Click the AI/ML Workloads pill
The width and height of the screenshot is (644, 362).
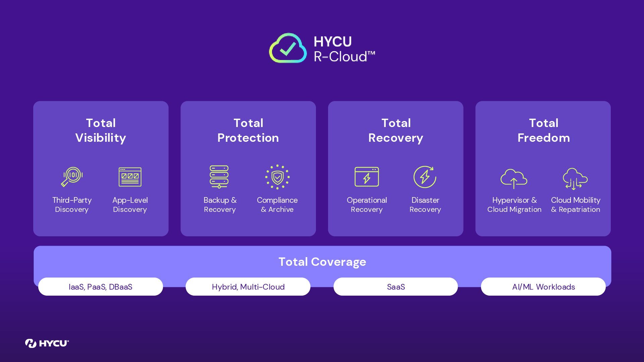coord(543,287)
